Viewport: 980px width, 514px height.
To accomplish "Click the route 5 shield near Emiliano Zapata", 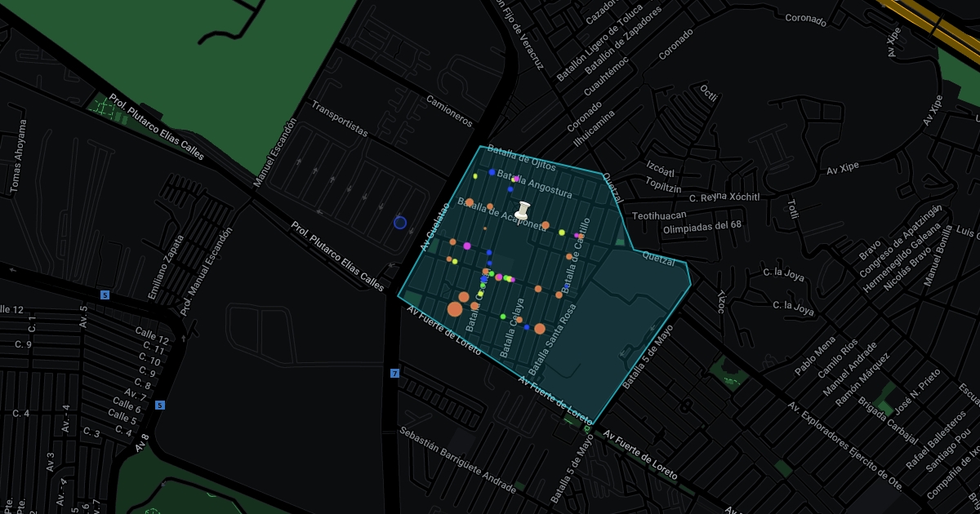I will pyautogui.click(x=105, y=295).
